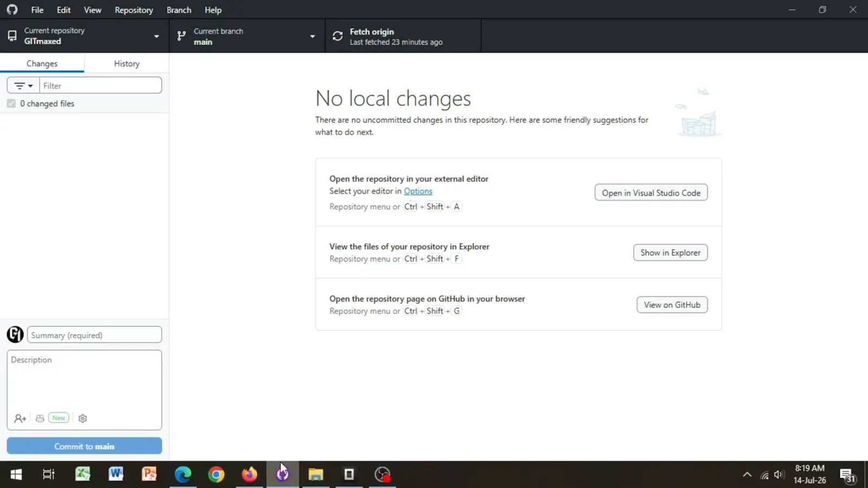This screenshot has width=868, height=488.
Task: Click View on GitHub button
Action: tap(672, 304)
